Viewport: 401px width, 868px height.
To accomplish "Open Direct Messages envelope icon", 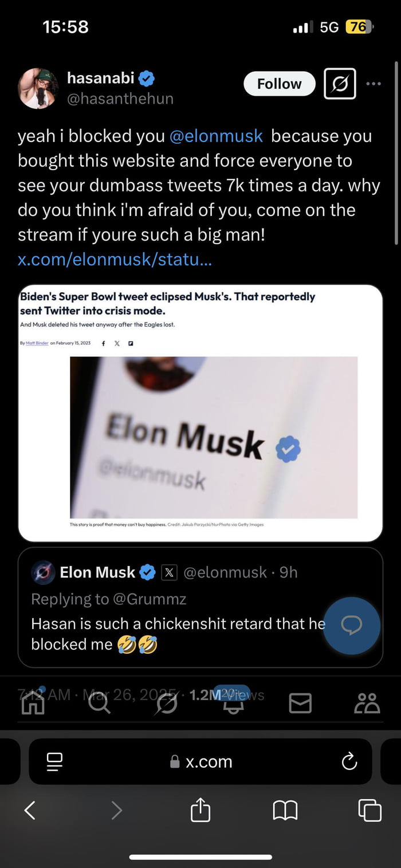I will 300,702.
